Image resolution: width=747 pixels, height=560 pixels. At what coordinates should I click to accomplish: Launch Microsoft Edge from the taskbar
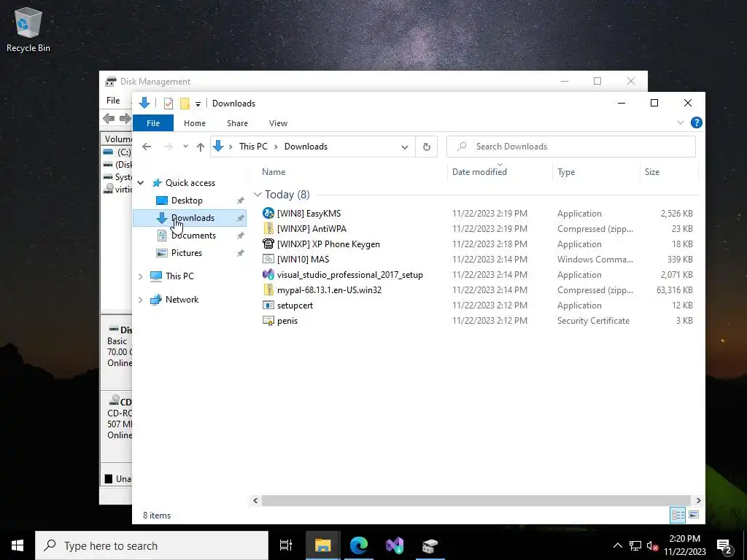tap(359, 545)
